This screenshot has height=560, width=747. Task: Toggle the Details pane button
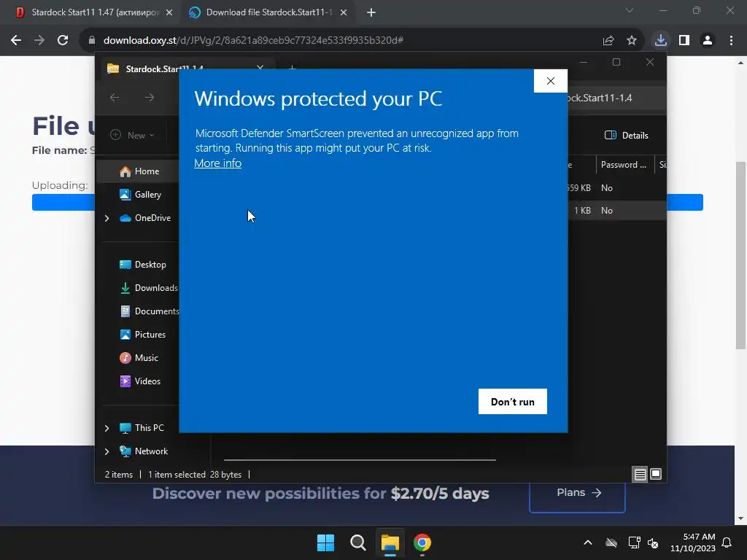point(626,135)
